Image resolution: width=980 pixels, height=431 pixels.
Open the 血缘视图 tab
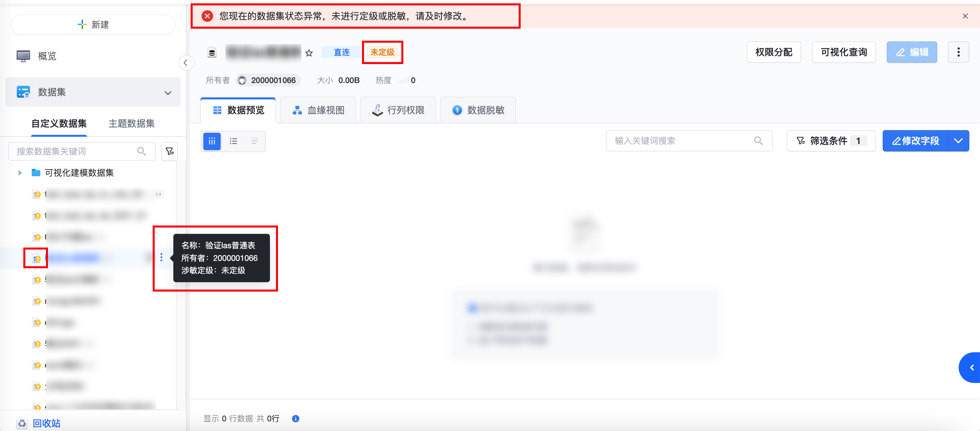[318, 110]
